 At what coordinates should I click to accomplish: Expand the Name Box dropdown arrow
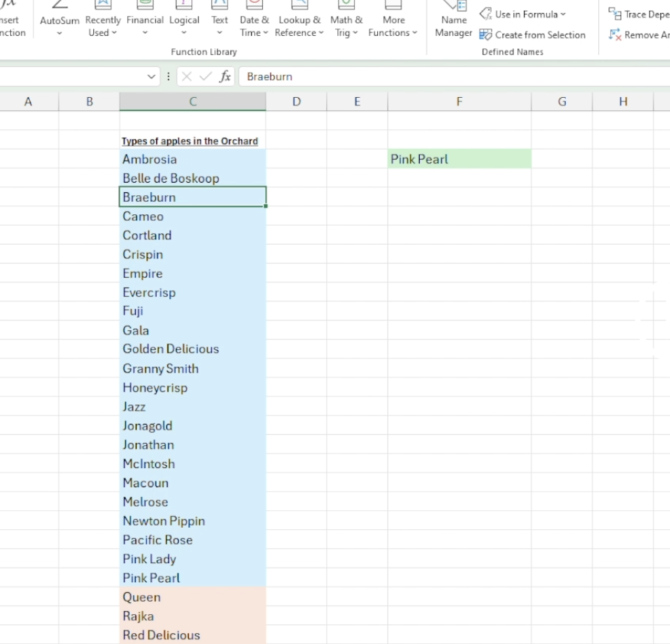click(152, 77)
